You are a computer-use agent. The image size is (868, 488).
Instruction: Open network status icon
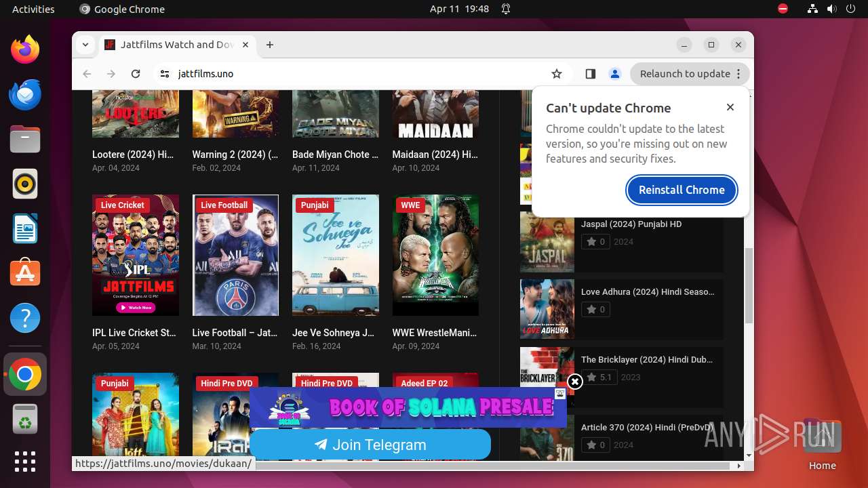[813, 9]
